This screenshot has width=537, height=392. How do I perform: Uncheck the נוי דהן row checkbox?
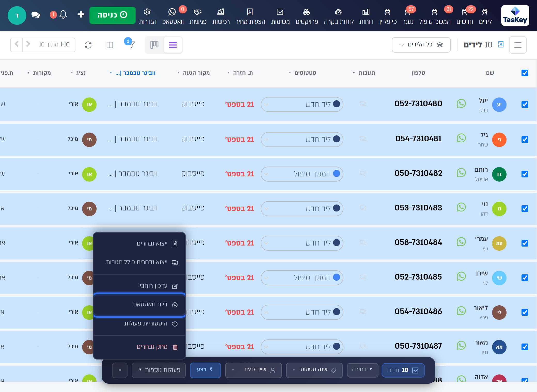pyautogui.click(x=525, y=209)
